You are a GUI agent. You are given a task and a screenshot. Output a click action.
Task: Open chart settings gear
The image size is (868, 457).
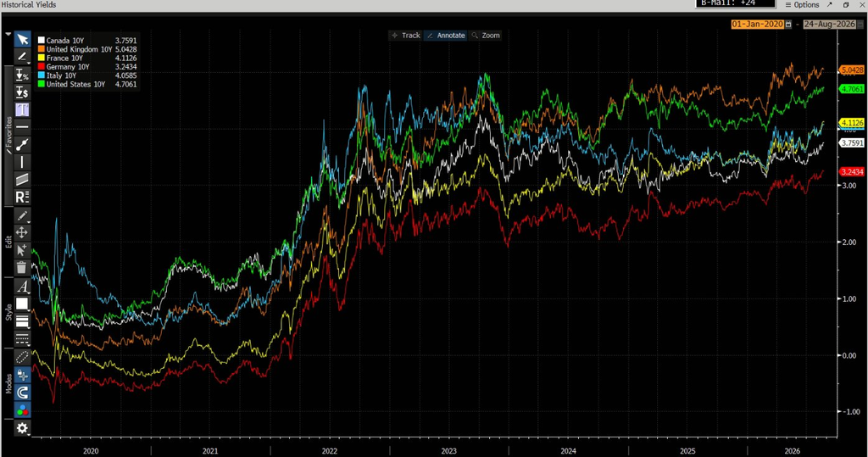click(x=22, y=428)
